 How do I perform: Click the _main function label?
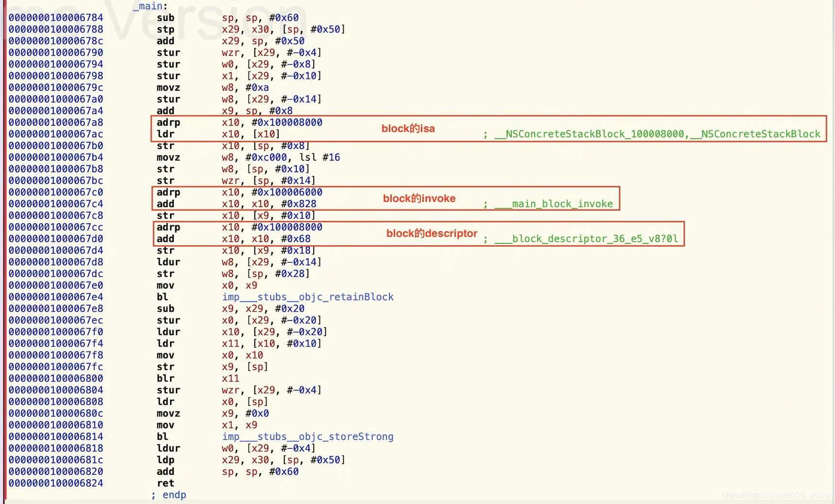pos(150,6)
